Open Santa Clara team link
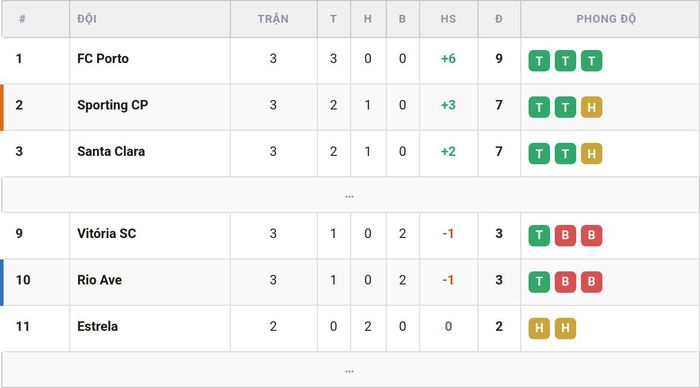 pyautogui.click(x=111, y=151)
